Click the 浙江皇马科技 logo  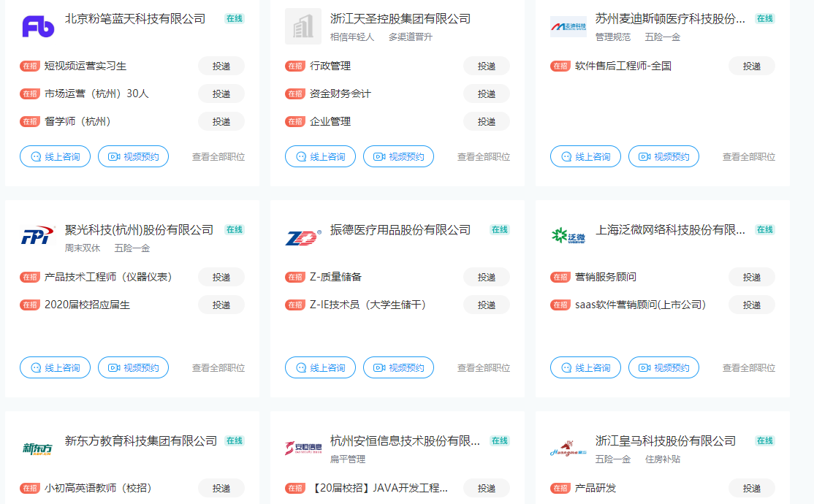coord(568,448)
